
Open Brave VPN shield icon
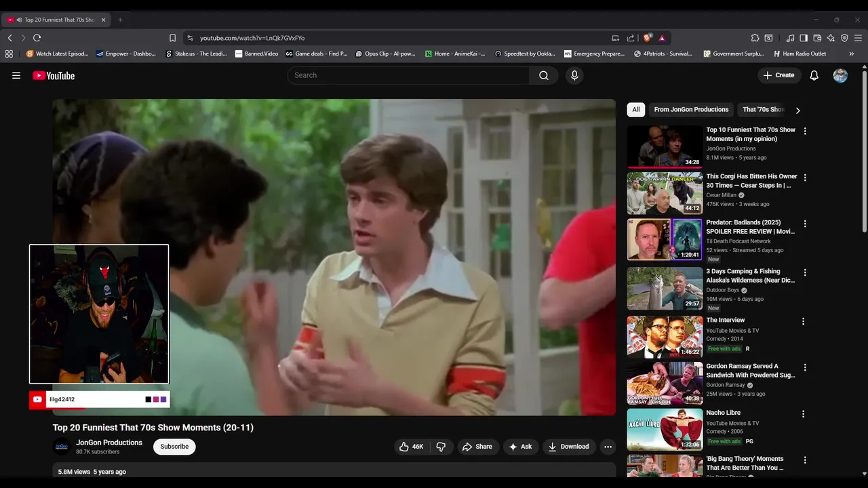[844, 38]
